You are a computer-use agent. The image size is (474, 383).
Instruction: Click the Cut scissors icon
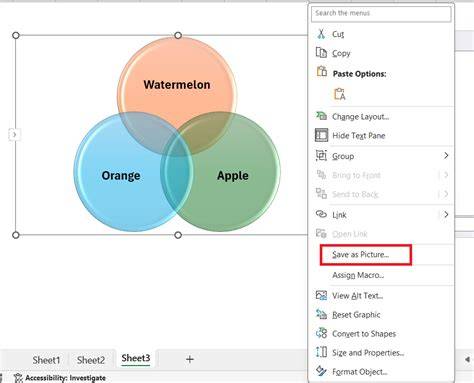(x=321, y=34)
